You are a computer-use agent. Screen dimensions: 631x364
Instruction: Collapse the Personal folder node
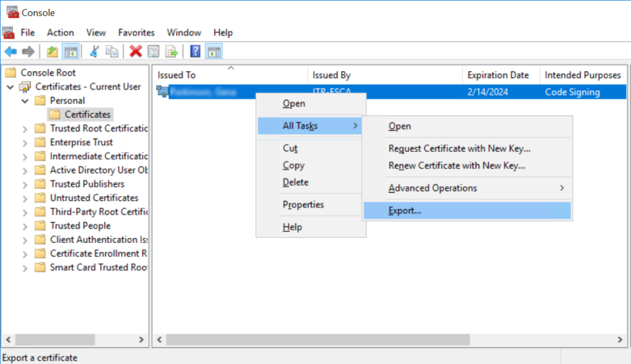(x=25, y=101)
